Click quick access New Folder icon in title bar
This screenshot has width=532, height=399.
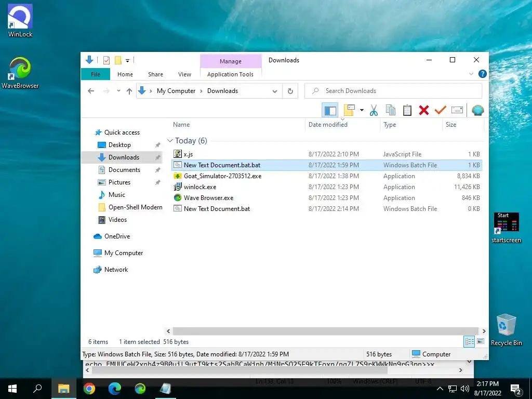pyautogui.click(x=118, y=60)
